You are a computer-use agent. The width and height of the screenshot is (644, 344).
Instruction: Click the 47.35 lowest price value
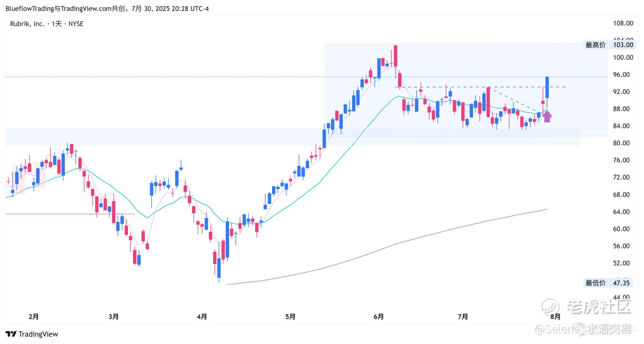621,283
